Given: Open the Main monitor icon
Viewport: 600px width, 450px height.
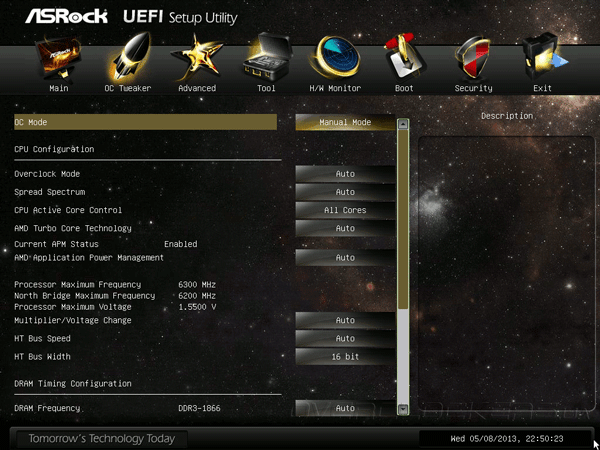Looking at the screenshot, I should [x=58, y=59].
